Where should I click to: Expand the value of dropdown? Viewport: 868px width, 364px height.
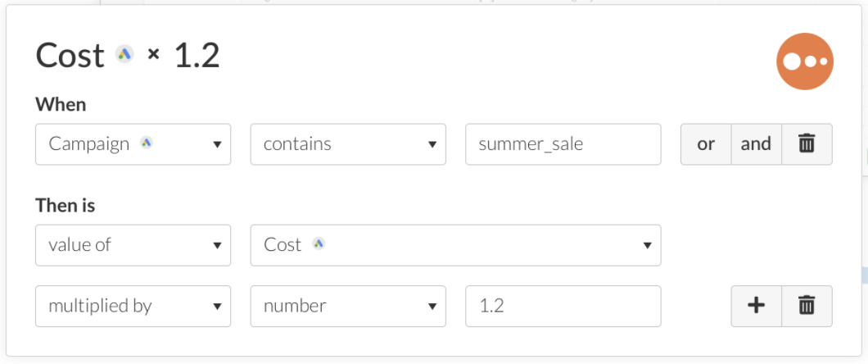point(133,245)
